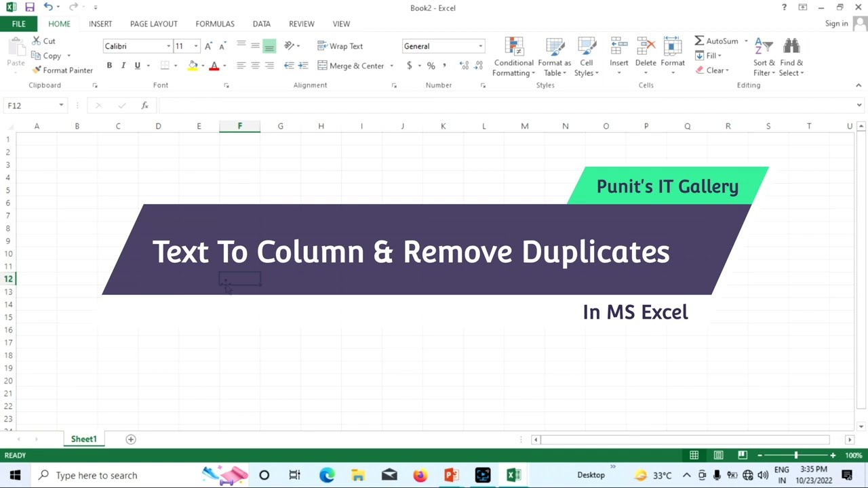This screenshot has width=868, height=488.
Task: Click the Orientation text angle icon
Action: coord(290,46)
